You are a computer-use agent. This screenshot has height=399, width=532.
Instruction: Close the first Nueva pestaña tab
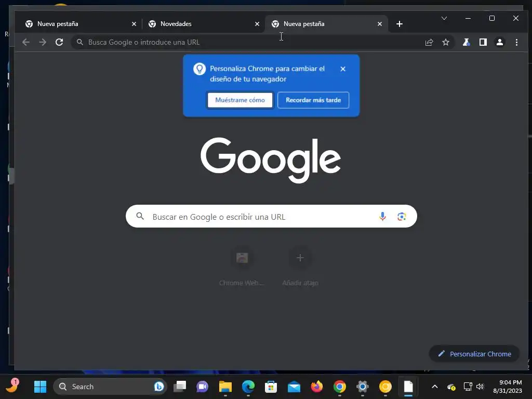[x=134, y=24]
